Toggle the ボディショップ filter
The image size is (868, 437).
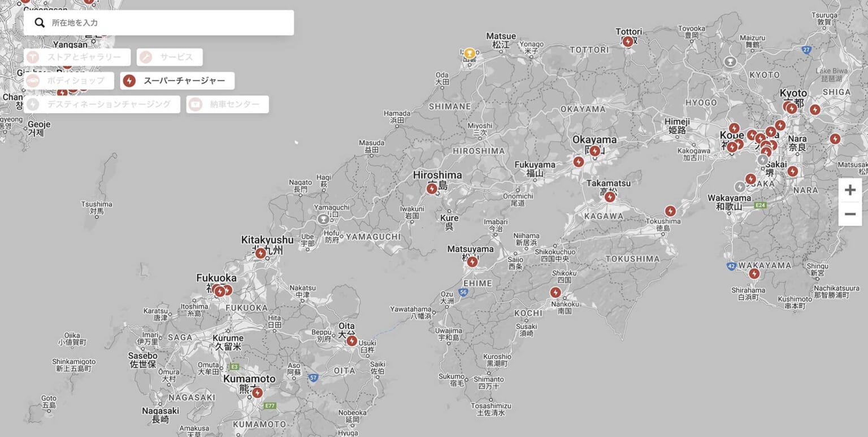click(69, 81)
